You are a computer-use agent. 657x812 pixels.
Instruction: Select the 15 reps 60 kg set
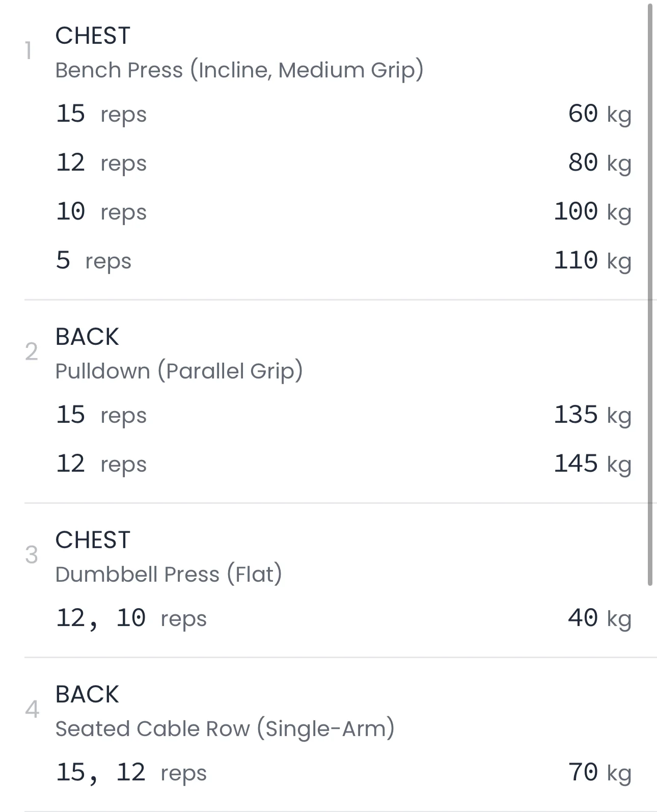click(x=343, y=114)
